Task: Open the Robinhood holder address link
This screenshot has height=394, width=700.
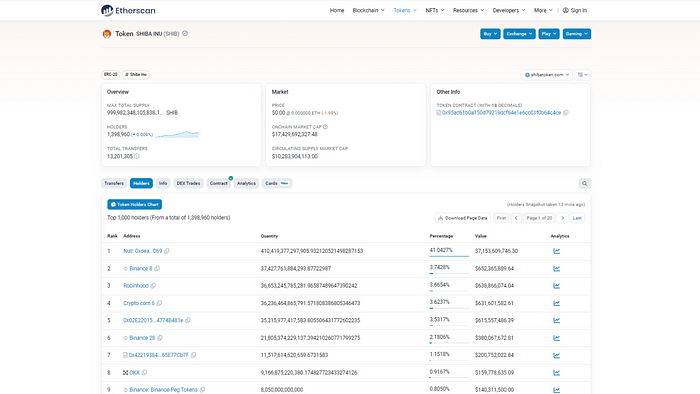Action: pos(136,286)
